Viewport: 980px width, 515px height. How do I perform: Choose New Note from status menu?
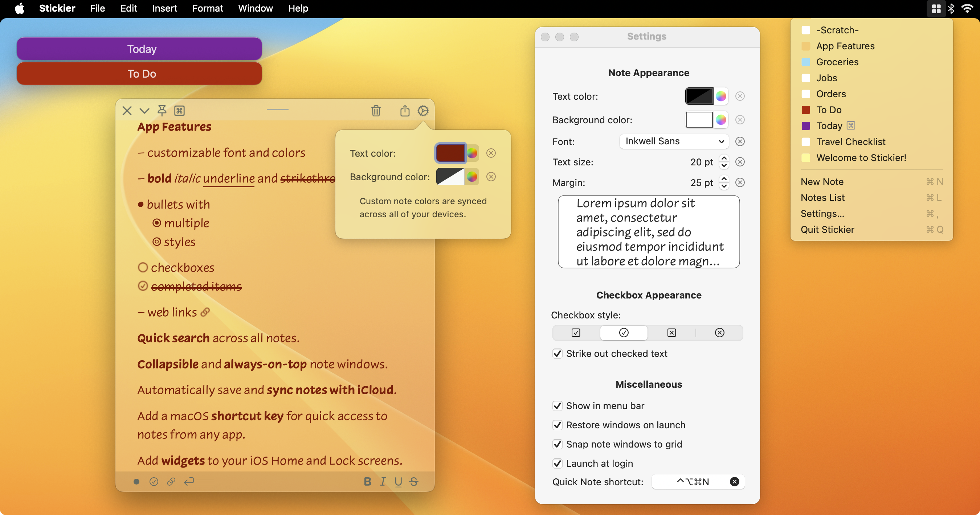(871, 182)
